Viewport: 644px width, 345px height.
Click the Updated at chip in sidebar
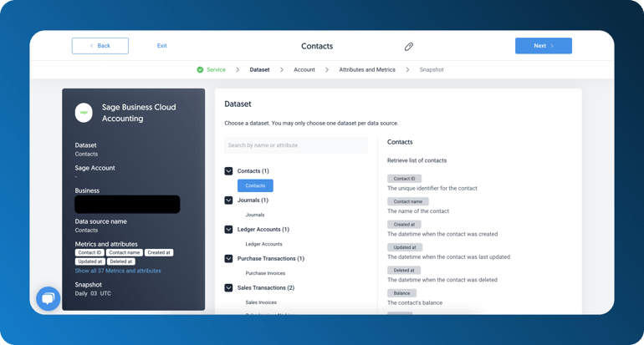90,261
